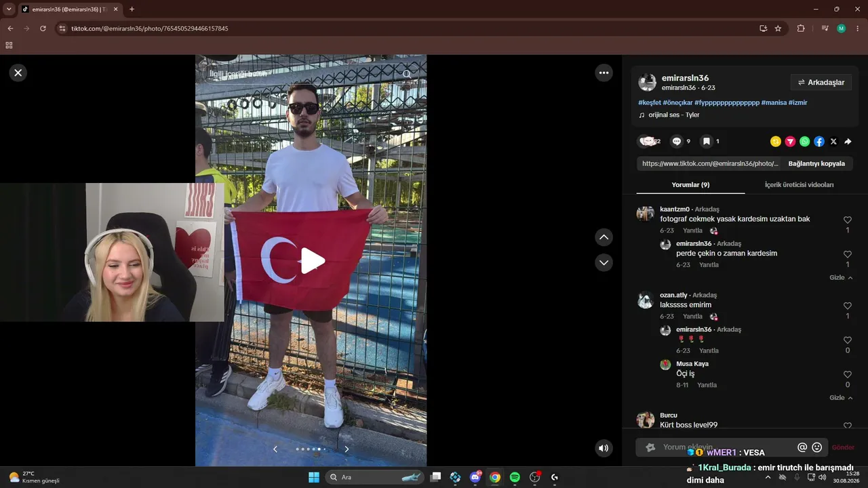Send to friends with the pink arrow icon

pyautogui.click(x=790, y=142)
